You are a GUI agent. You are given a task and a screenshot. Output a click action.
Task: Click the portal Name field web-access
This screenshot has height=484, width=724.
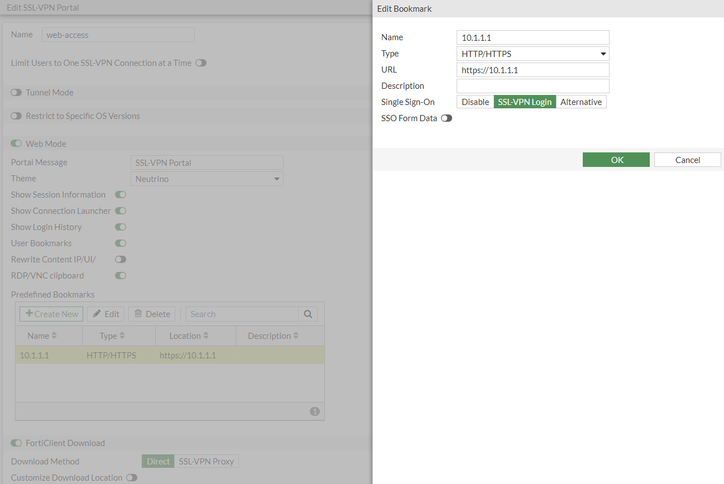point(118,35)
